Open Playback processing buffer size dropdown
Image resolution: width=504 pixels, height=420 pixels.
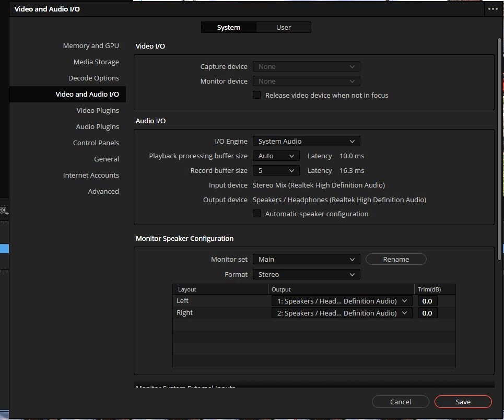[x=276, y=156]
